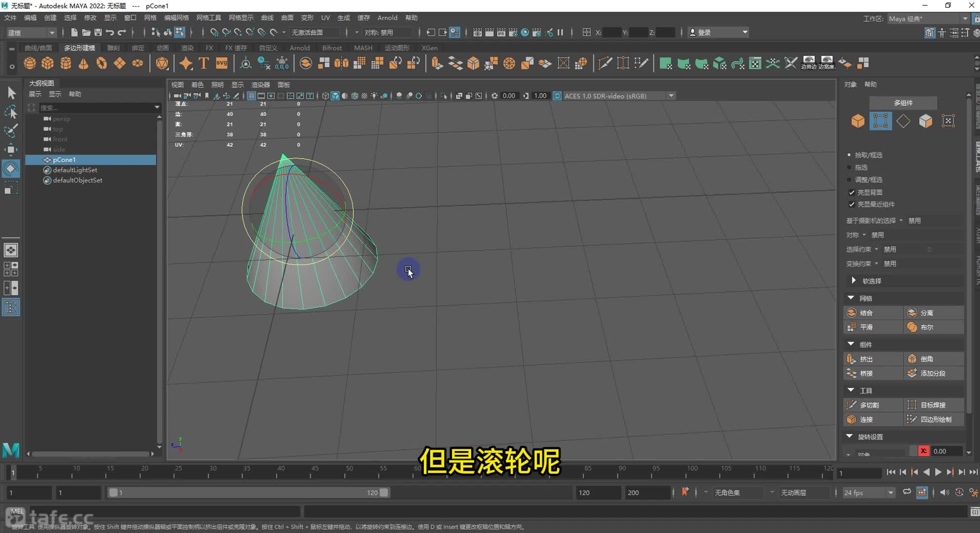The width and height of the screenshot is (980, 533).
Task: Select the Paint selection tool
Action: (x=11, y=131)
